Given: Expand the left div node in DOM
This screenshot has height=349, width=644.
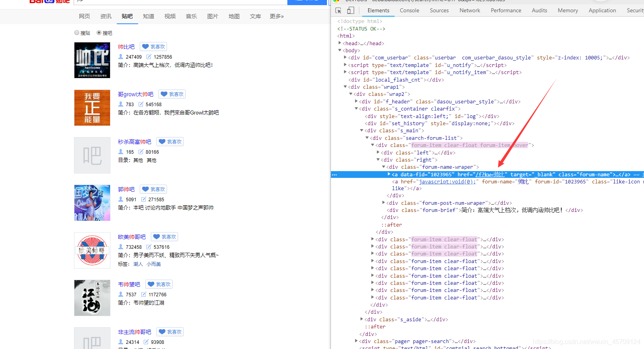Looking at the screenshot, I should 378,153.
